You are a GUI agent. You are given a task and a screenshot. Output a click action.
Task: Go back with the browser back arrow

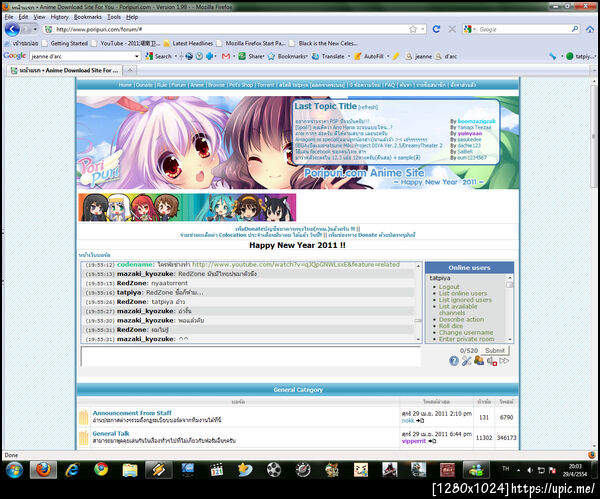pos(12,29)
